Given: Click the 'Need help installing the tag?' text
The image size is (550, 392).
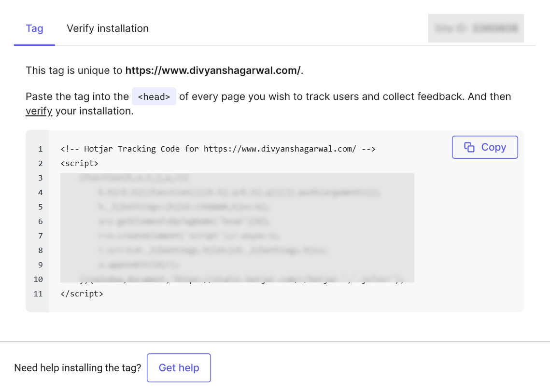Looking at the screenshot, I should click(78, 368).
